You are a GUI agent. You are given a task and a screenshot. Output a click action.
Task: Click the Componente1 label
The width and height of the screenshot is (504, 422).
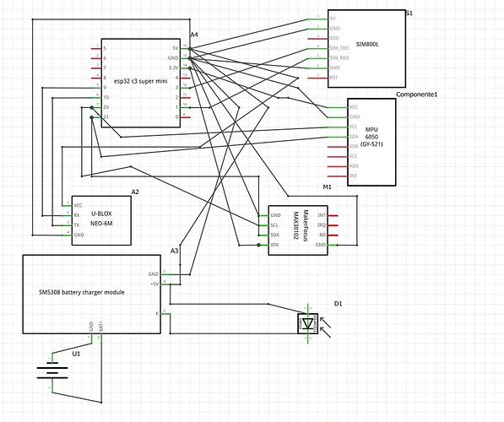(416, 95)
